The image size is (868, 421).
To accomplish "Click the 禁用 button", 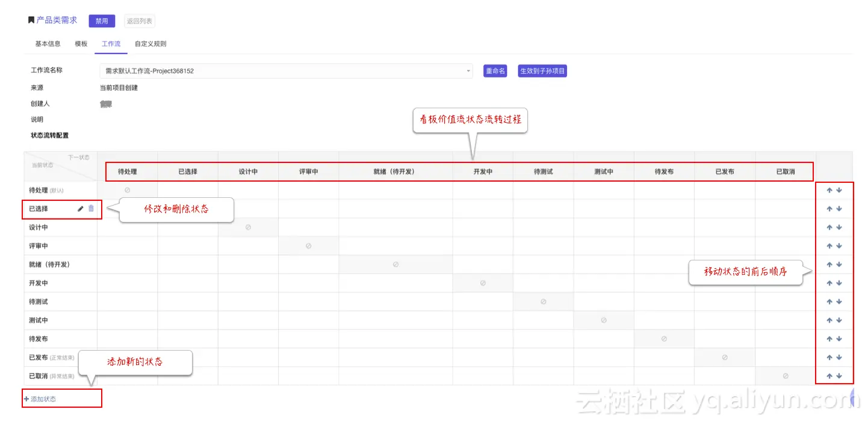I will [102, 21].
